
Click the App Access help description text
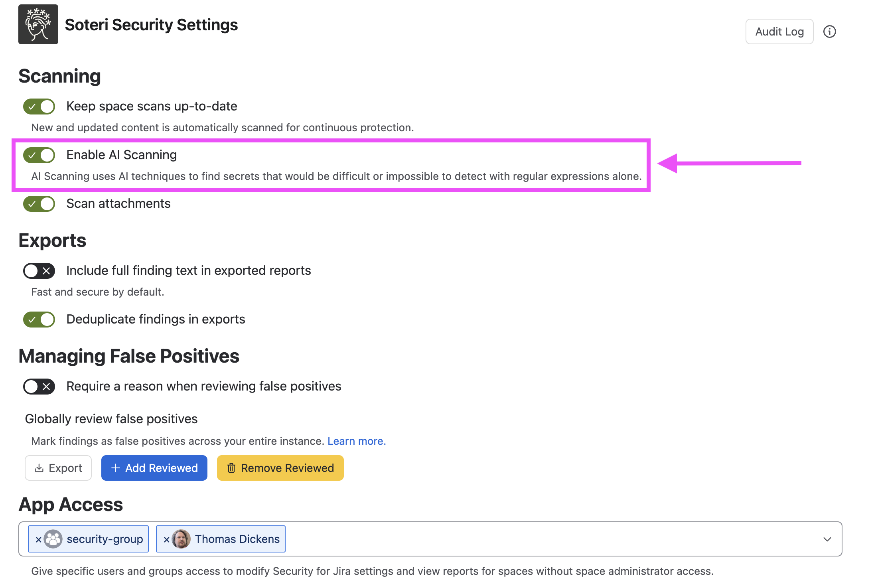pyautogui.click(x=373, y=571)
